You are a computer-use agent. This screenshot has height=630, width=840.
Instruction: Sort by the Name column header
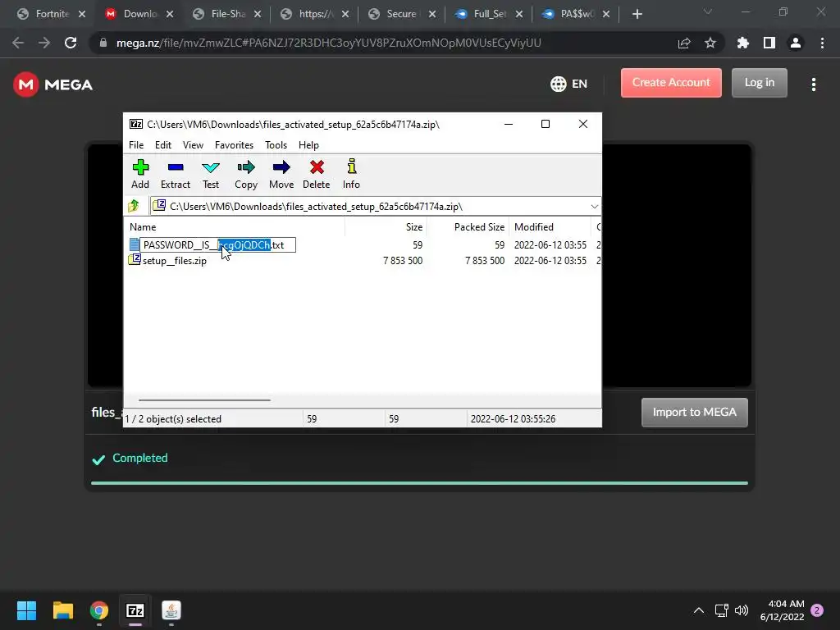tap(235, 227)
